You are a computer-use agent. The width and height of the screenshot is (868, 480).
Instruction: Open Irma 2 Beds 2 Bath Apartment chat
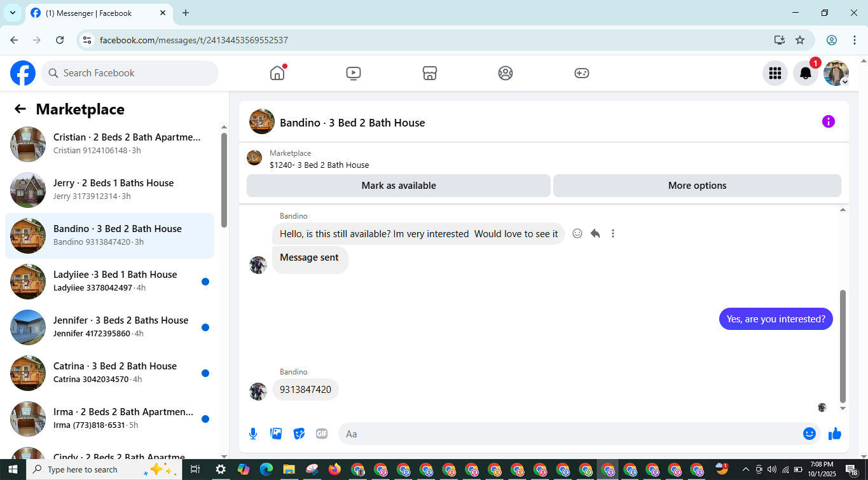point(109,419)
